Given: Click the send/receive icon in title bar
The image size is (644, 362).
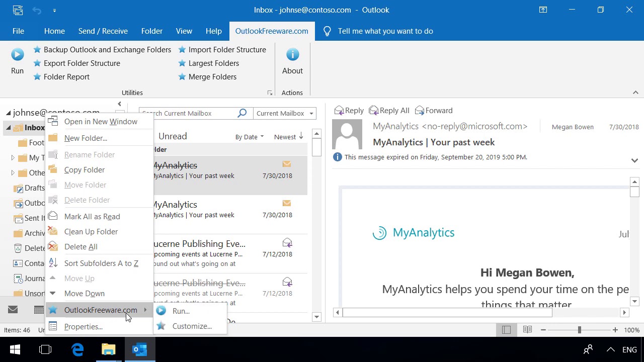Looking at the screenshot, I should pyautogui.click(x=18, y=10).
